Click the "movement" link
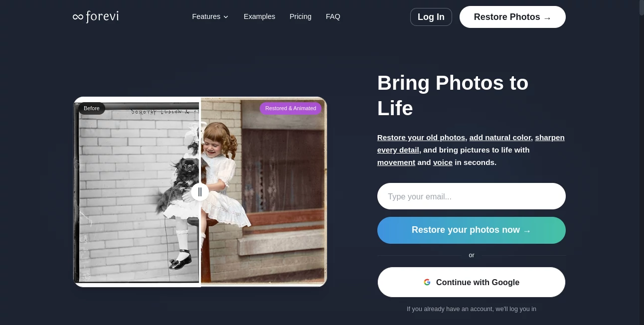The height and width of the screenshot is (325, 644). coord(396,162)
